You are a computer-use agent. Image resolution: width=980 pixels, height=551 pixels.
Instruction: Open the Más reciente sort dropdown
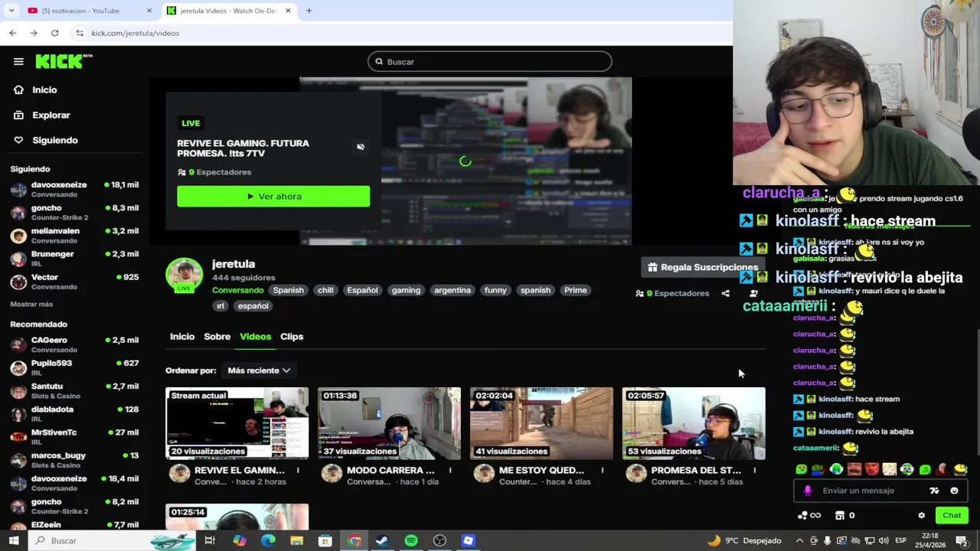(x=259, y=370)
